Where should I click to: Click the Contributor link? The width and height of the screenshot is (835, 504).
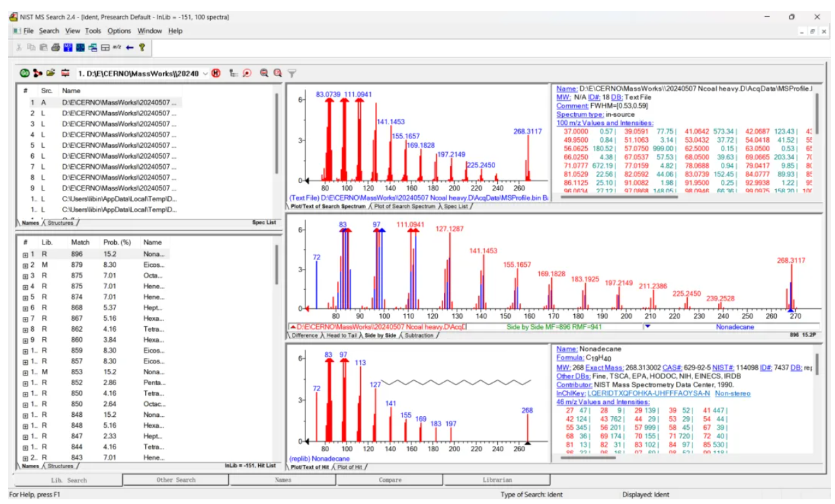click(x=575, y=384)
